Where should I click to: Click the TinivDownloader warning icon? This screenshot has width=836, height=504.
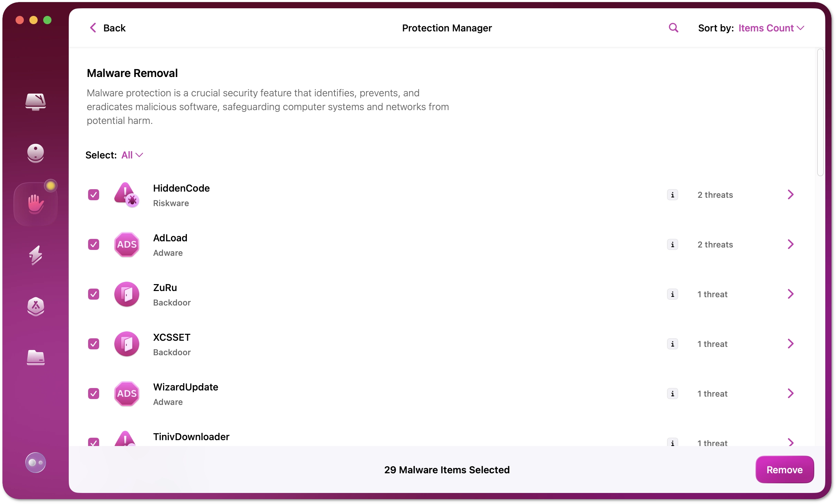126,438
